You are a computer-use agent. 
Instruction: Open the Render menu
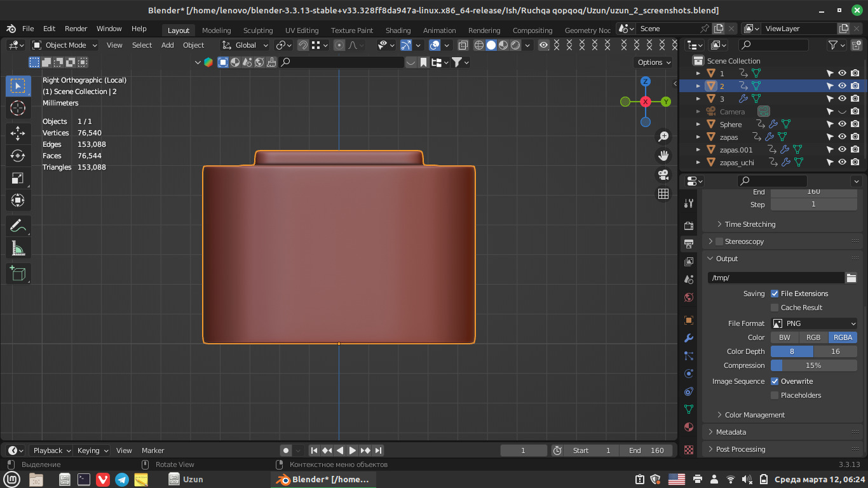pos(76,29)
